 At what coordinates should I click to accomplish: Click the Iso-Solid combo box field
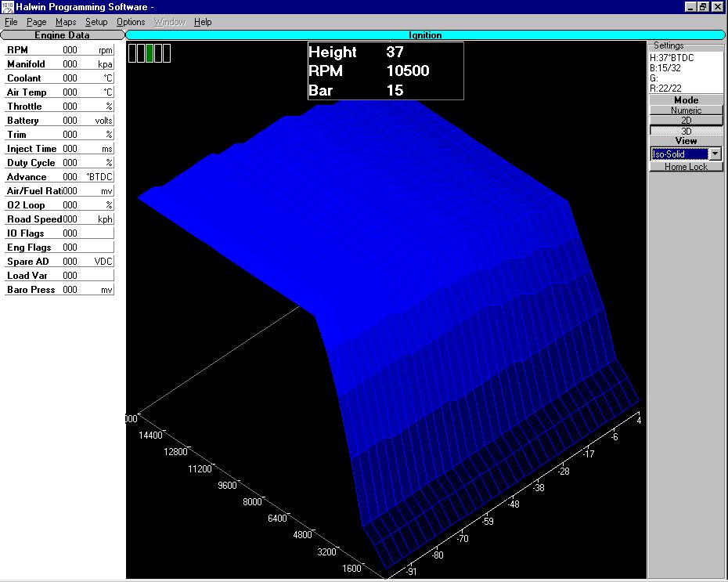679,154
